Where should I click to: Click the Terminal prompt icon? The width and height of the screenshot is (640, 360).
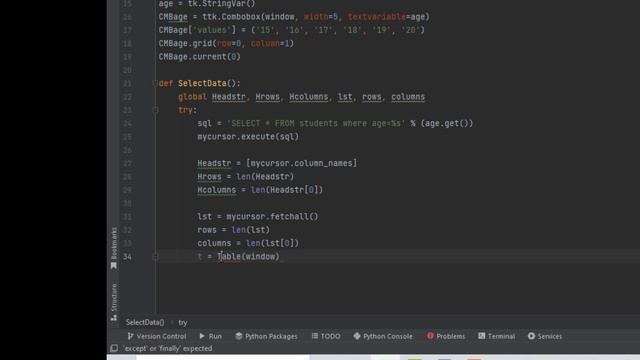(482, 336)
